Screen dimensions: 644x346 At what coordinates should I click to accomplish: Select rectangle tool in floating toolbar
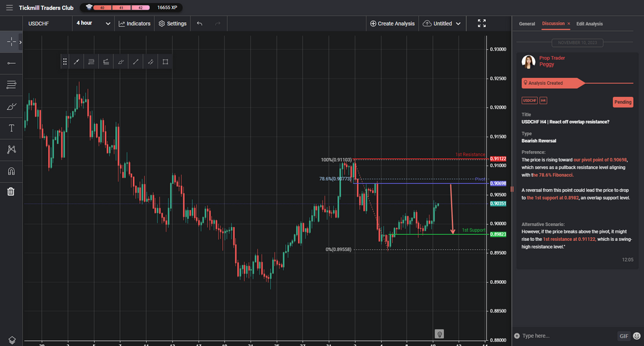coord(165,62)
